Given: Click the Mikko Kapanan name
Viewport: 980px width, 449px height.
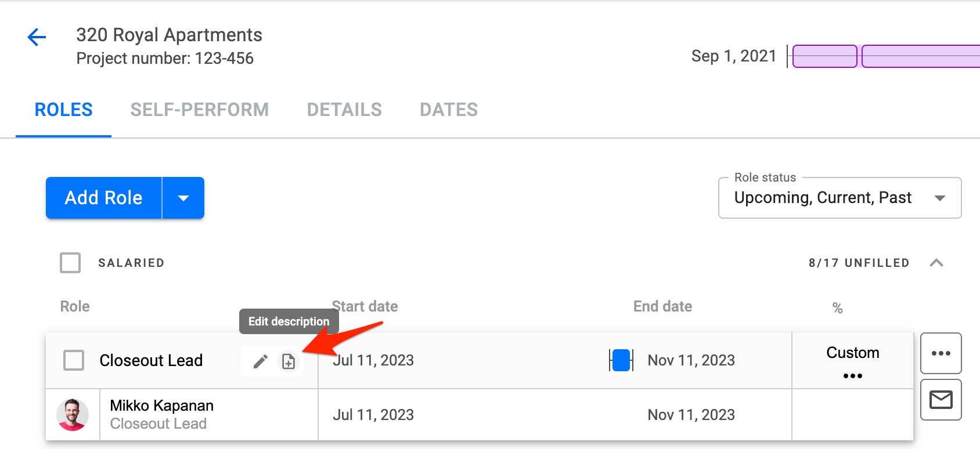Looking at the screenshot, I should click(162, 405).
